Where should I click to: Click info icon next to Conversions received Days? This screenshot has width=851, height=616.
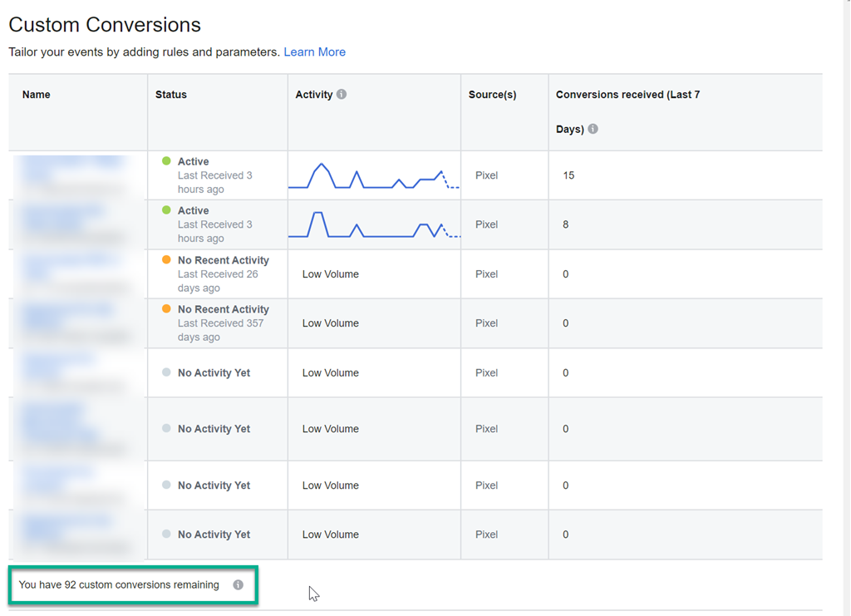tap(593, 129)
